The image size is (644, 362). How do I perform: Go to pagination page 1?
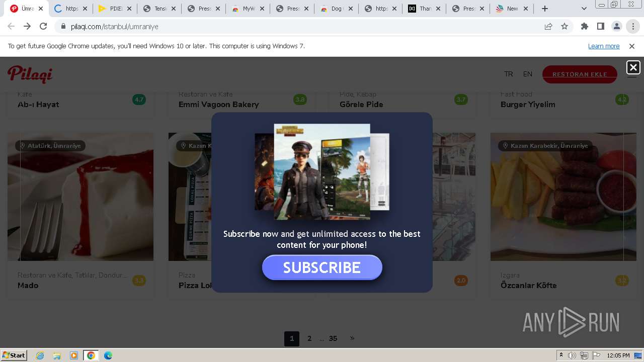point(292,339)
